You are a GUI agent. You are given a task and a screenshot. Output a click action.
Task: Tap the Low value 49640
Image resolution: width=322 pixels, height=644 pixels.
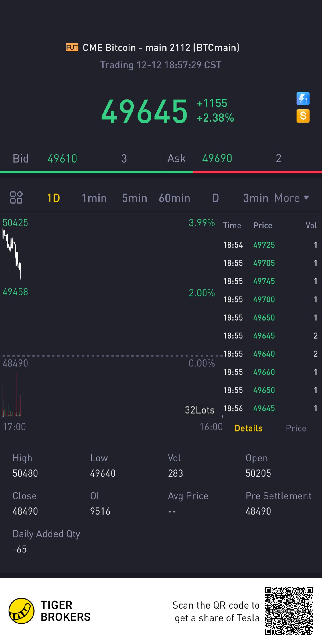(x=103, y=473)
